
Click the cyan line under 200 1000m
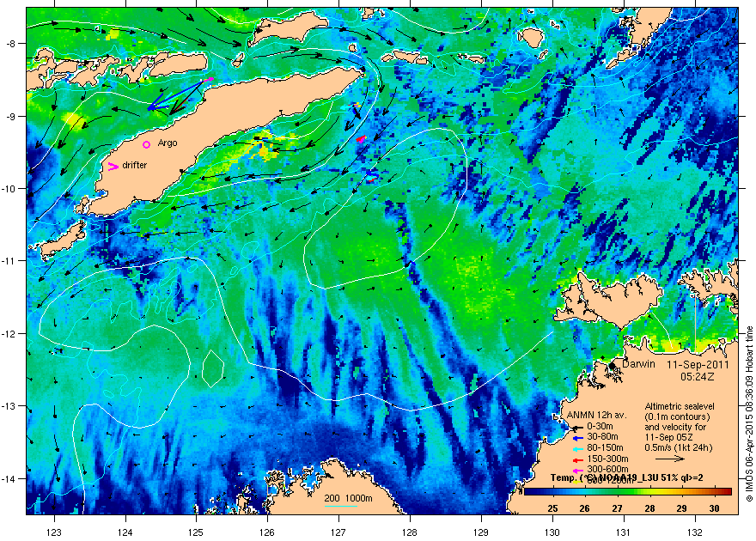tap(341, 506)
